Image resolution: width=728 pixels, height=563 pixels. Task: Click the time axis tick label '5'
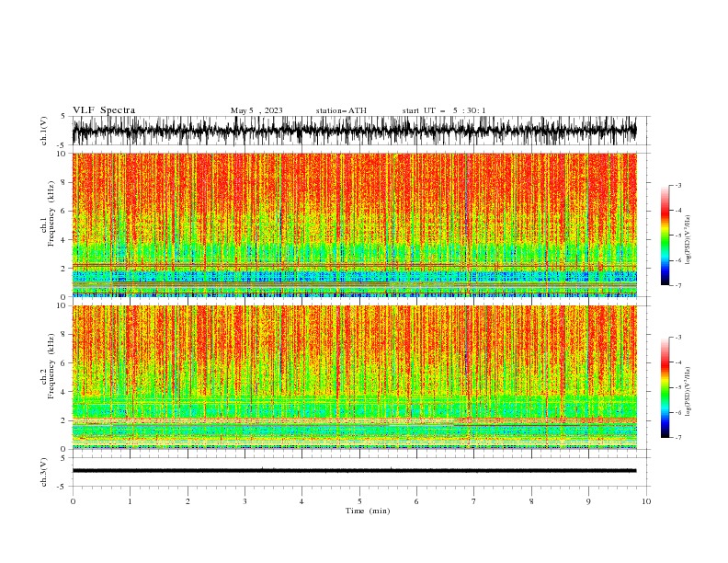pos(359,501)
